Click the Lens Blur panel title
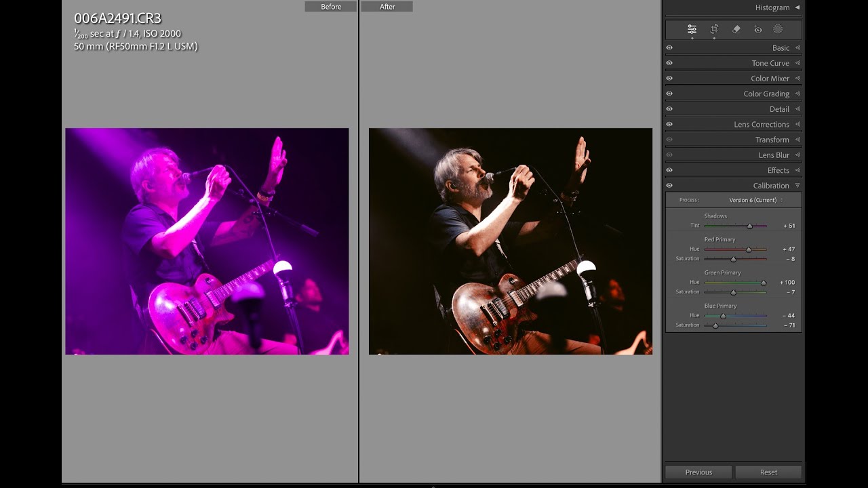 click(x=774, y=155)
